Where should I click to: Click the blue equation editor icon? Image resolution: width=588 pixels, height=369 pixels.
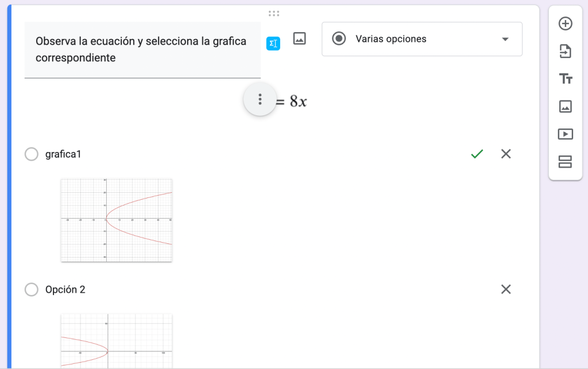[273, 43]
